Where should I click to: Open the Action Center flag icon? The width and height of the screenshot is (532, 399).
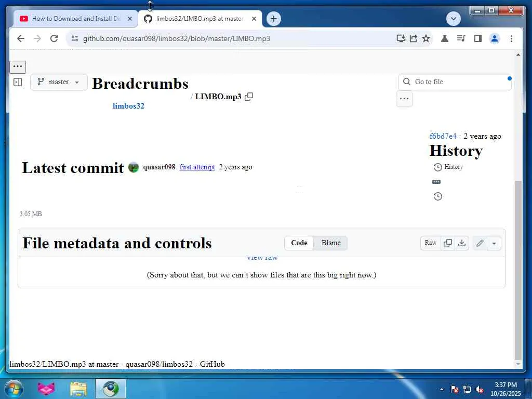coord(455,389)
